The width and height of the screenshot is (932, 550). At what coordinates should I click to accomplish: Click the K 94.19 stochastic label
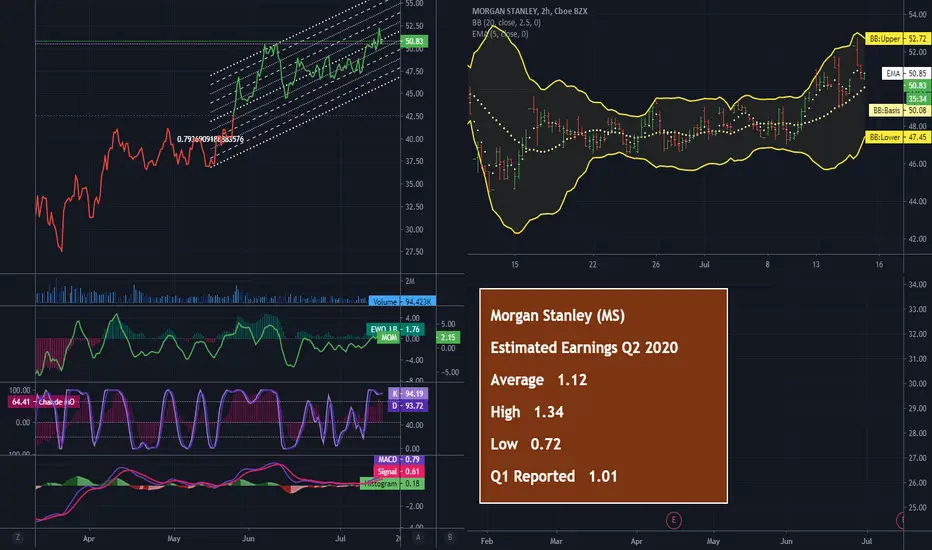(x=408, y=394)
